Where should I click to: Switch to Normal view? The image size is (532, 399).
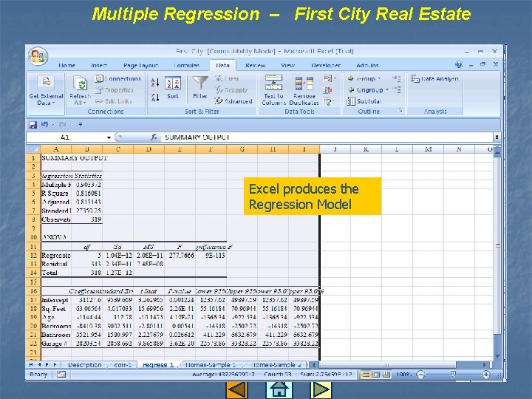(366, 374)
